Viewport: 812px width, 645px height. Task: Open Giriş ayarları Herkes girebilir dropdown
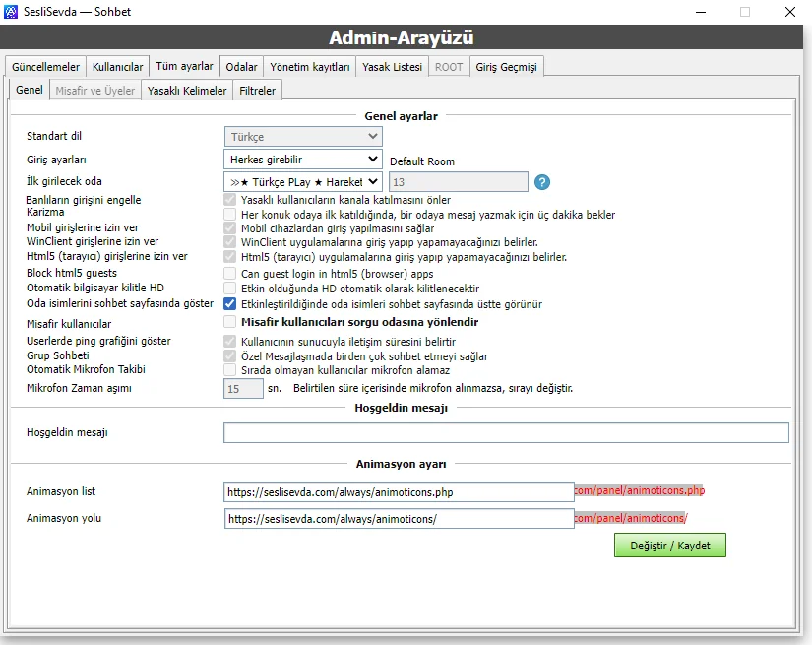coord(303,160)
